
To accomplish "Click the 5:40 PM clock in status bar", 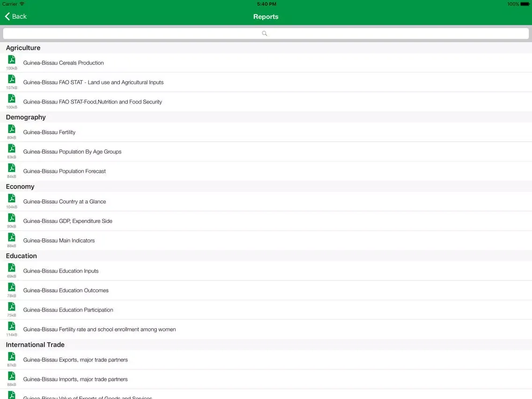I will click(x=266, y=4).
